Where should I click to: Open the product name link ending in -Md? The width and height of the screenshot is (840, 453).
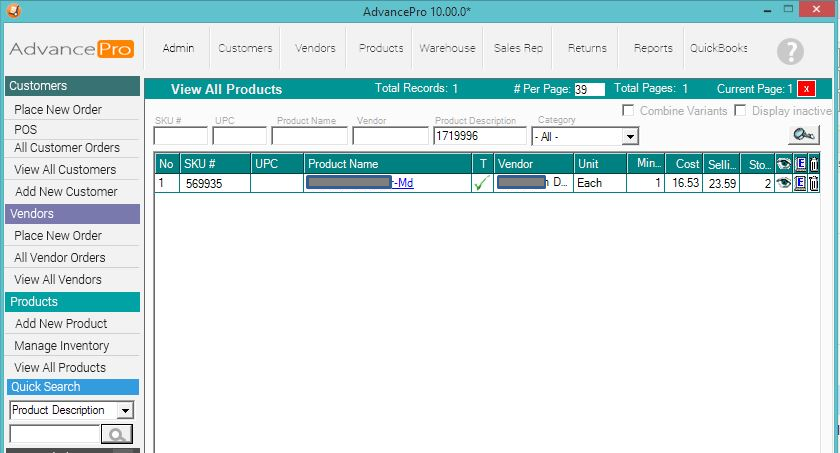point(403,183)
